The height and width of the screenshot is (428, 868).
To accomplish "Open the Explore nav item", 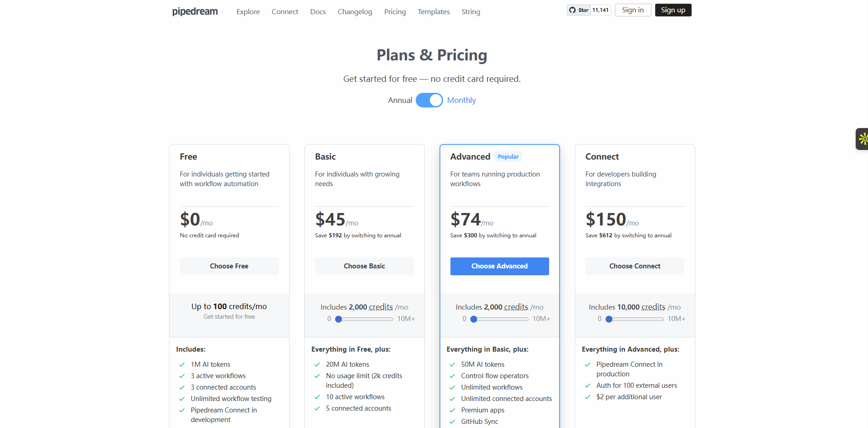I will (248, 11).
